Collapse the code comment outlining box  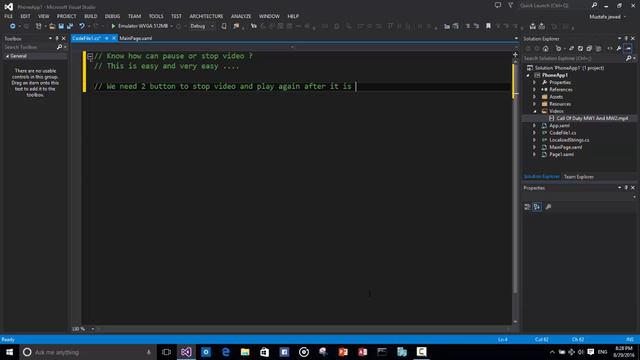click(90, 56)
